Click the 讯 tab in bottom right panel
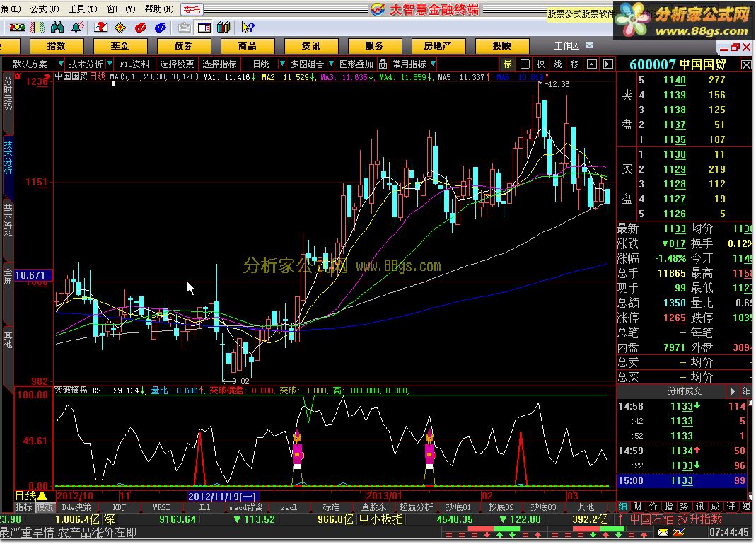This screenshot has height=544, width=756. click(699, 507)
